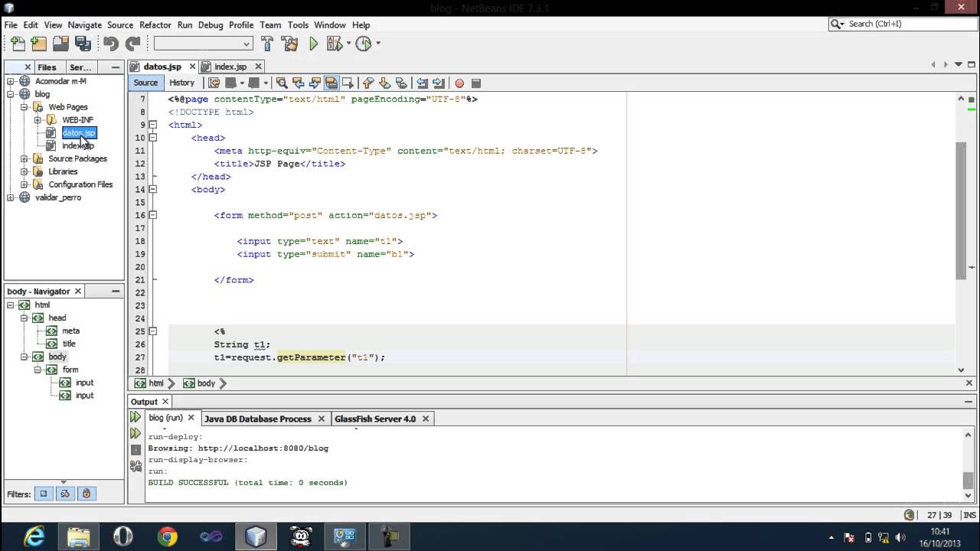Open the File menu

tap(11, 24)
